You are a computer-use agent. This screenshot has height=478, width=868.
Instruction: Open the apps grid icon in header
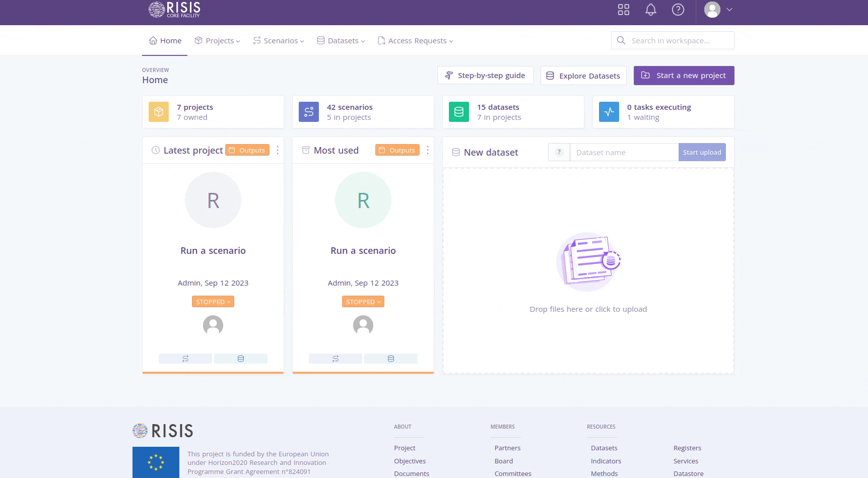pyautogui.click(x=623, y=10)
